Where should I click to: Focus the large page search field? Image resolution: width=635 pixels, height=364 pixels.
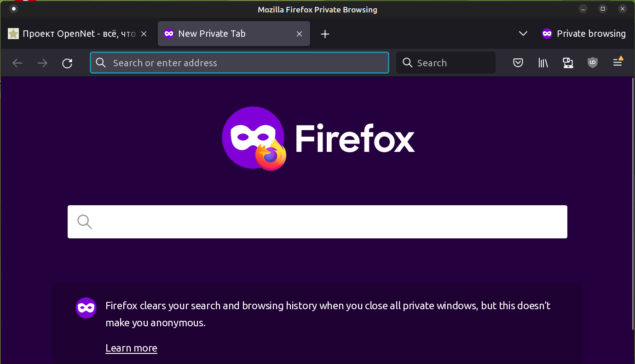pos(317,222)
